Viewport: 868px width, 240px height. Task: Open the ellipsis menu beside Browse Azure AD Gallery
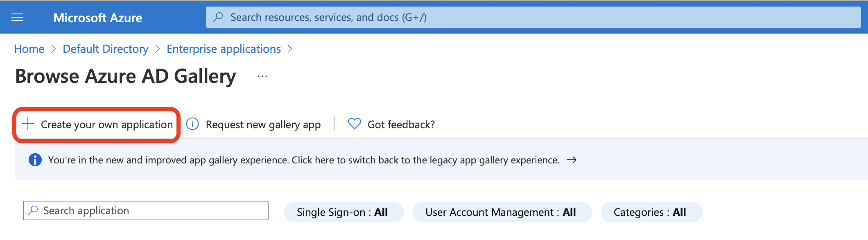coord(262,76)
